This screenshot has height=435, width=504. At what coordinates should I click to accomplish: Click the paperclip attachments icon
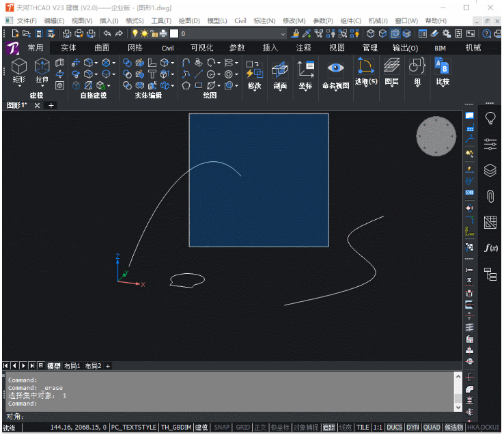click(x=490, y=196)
